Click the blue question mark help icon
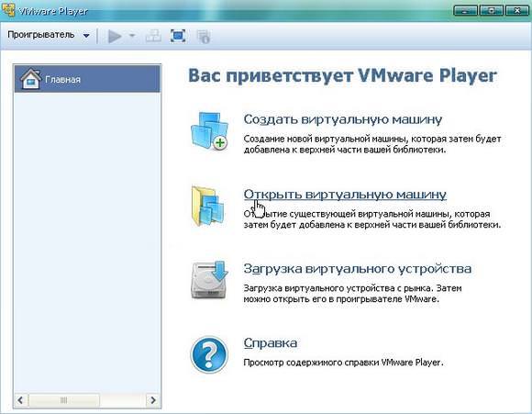 tap(209, 354)
